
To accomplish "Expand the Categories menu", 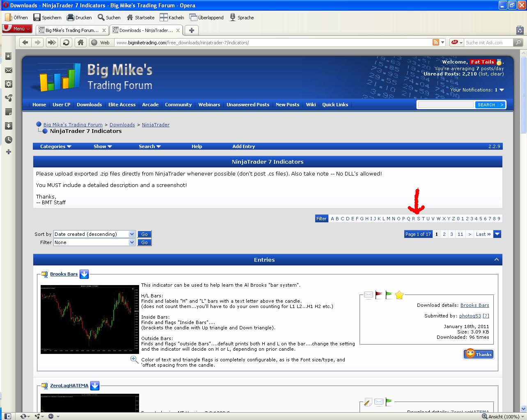I will click(x=55, y=146).
